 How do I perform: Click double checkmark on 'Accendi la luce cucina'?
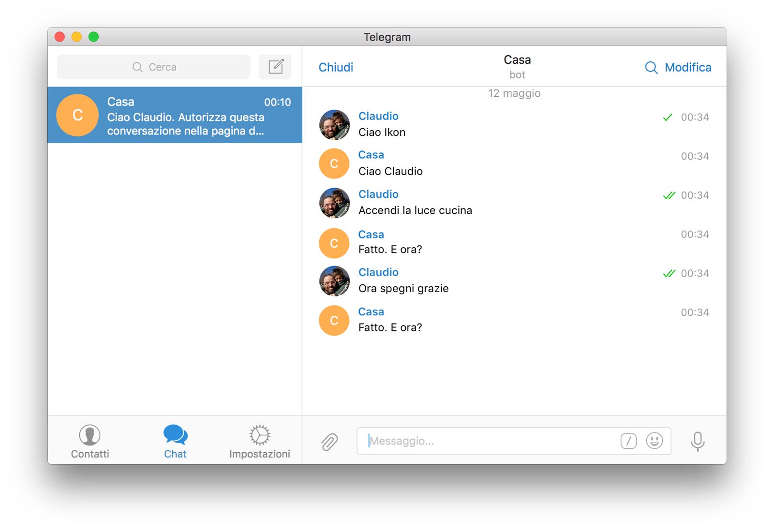click(x=669, y=195)
